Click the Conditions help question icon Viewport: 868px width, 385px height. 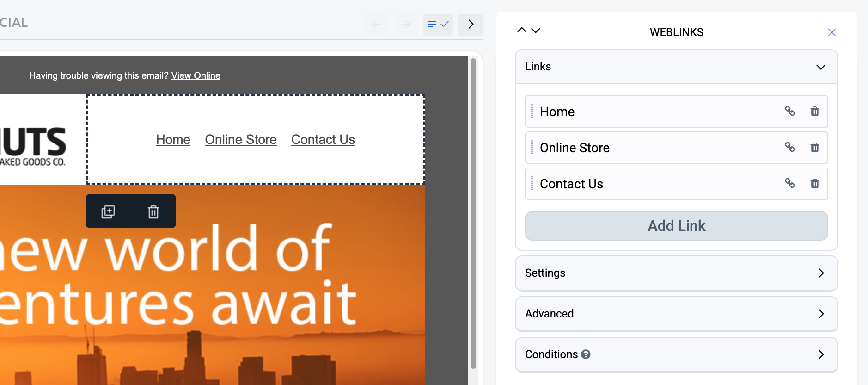click(x=586, y=354)
